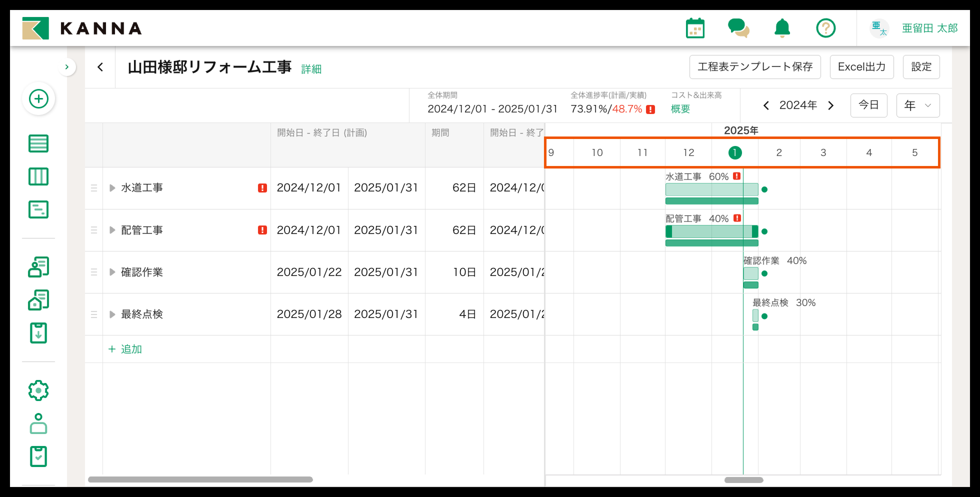Open the clipboard download sidebar icon
The image size is (980, 497).
(38, 333)
